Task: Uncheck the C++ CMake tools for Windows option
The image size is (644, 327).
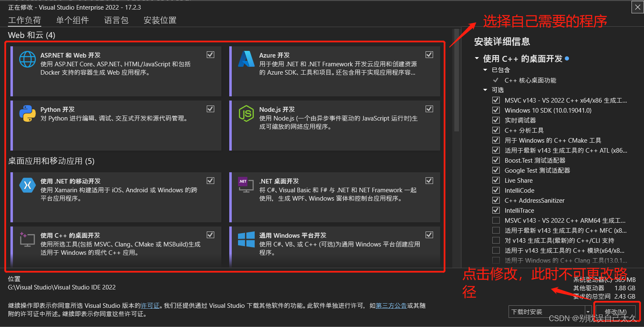Action: (496, 140)
